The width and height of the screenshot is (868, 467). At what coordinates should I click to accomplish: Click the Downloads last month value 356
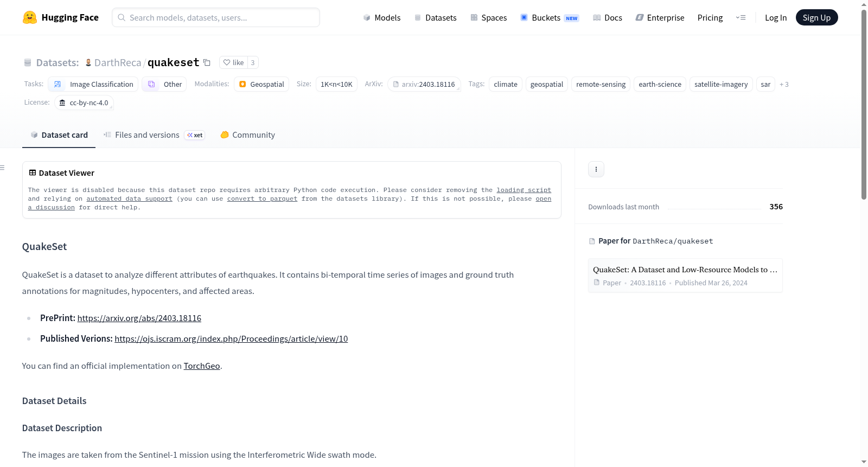[x=776, y=207]
